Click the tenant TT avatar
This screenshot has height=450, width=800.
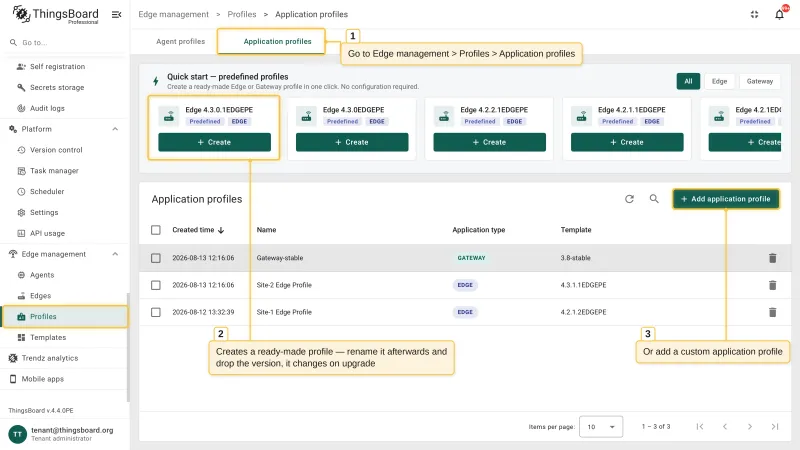click(x=17, y=434)
